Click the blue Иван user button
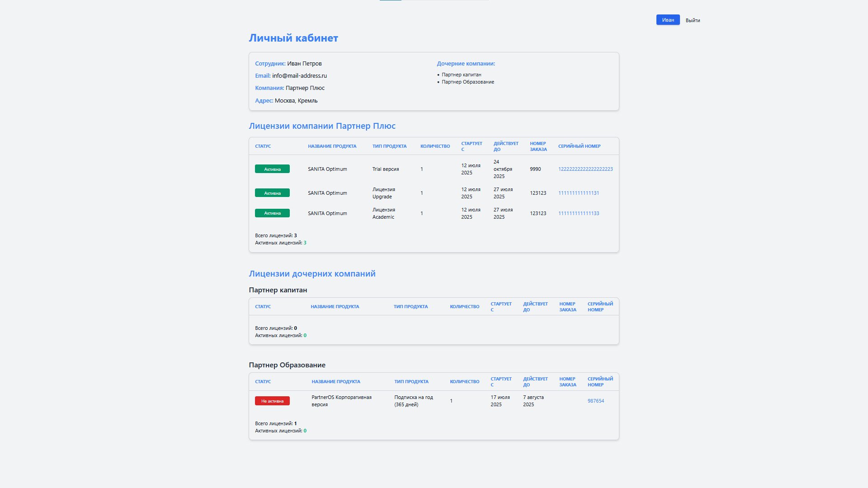 [x=668, y=20]
